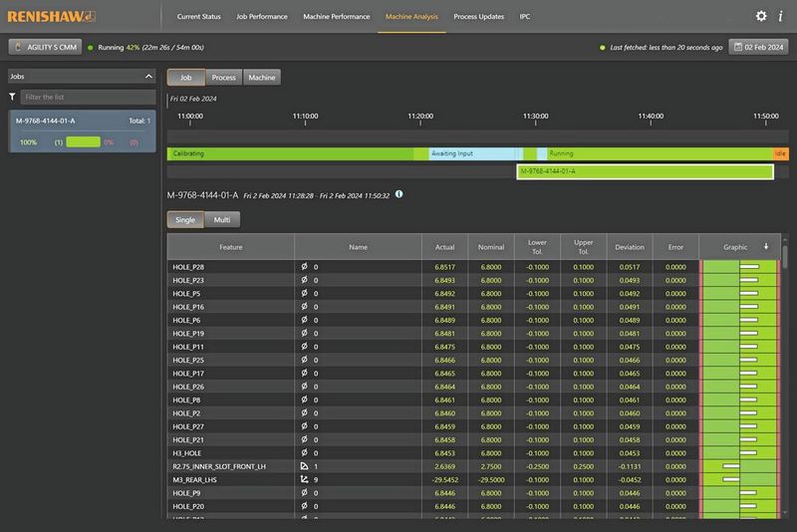The height and width of the screenshot is (532, 797).
Task: Select job M-9768-4144-01-A in the Jobs list
Action: click(x=83, y=132)
